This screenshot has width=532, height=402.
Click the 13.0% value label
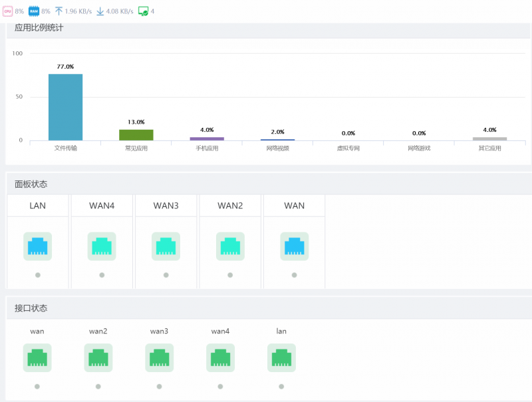pyautogui.click(x=136, y=122)
